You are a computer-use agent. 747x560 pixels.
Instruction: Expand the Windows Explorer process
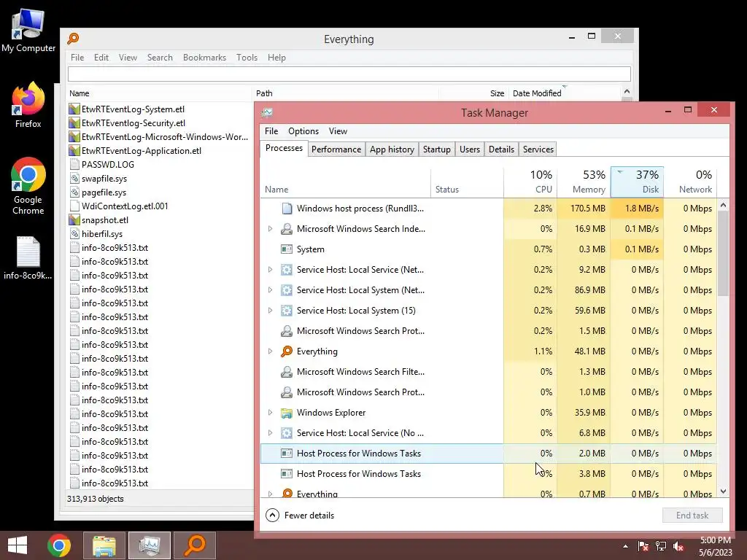pos(270,413)
